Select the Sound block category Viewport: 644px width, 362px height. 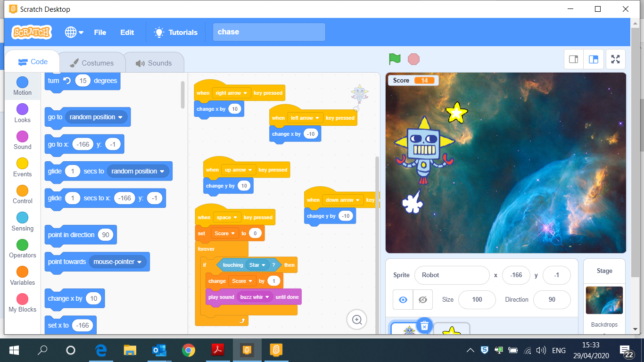pyautogui.click(x=22, y=140)
